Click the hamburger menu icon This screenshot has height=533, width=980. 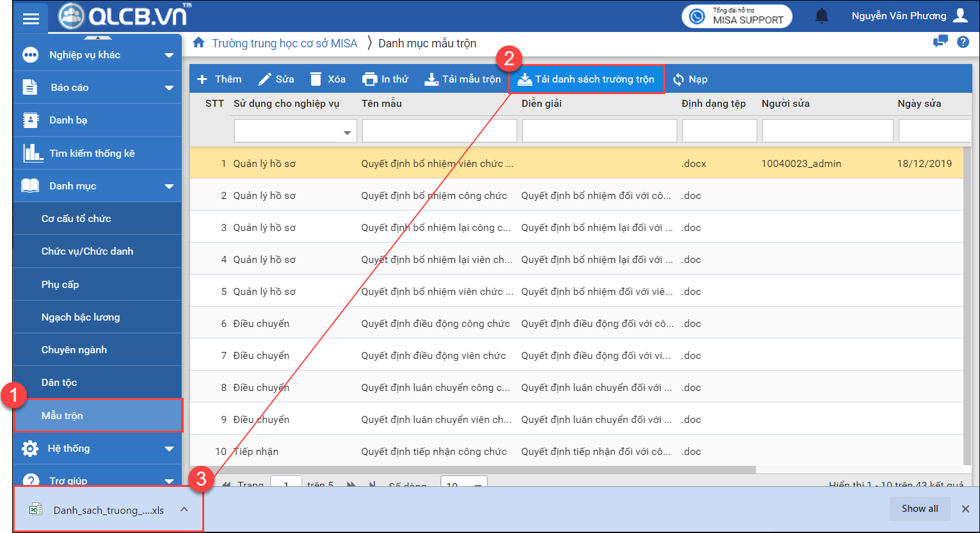31,19
